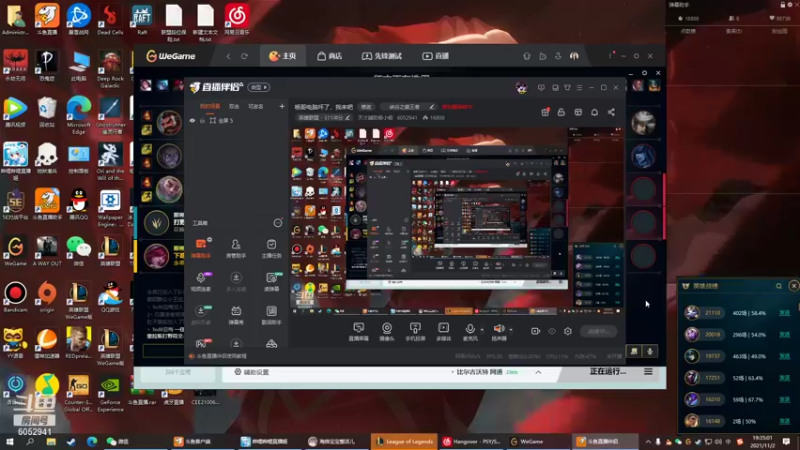
Task: Click 修改 button next to stream title
Action: point(366,107)
